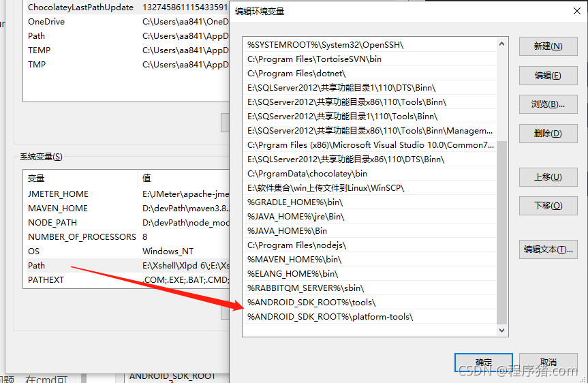Select JMETER_HOME system variable
The image size is (588, 383).
point(126,194)
